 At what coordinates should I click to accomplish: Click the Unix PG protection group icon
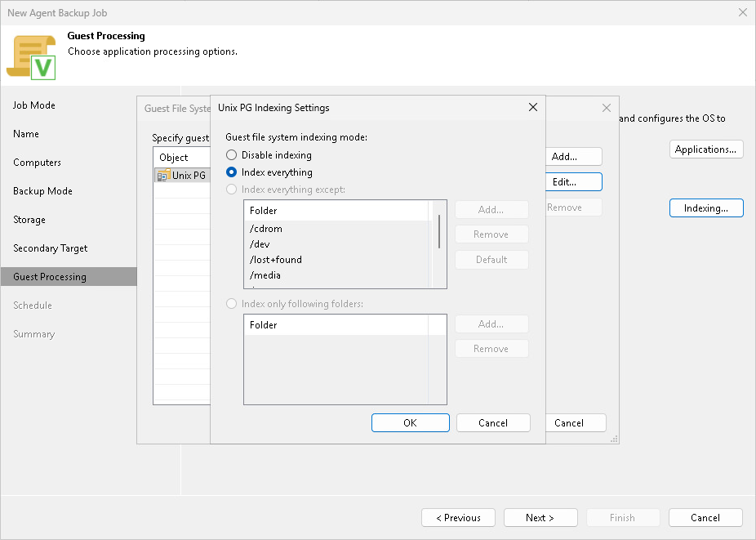pos(164,175)
